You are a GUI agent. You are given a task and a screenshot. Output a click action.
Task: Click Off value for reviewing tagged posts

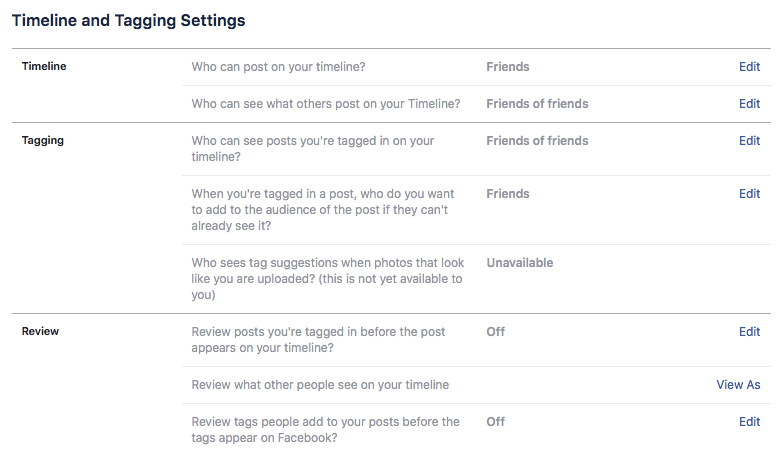click(495, 331)
